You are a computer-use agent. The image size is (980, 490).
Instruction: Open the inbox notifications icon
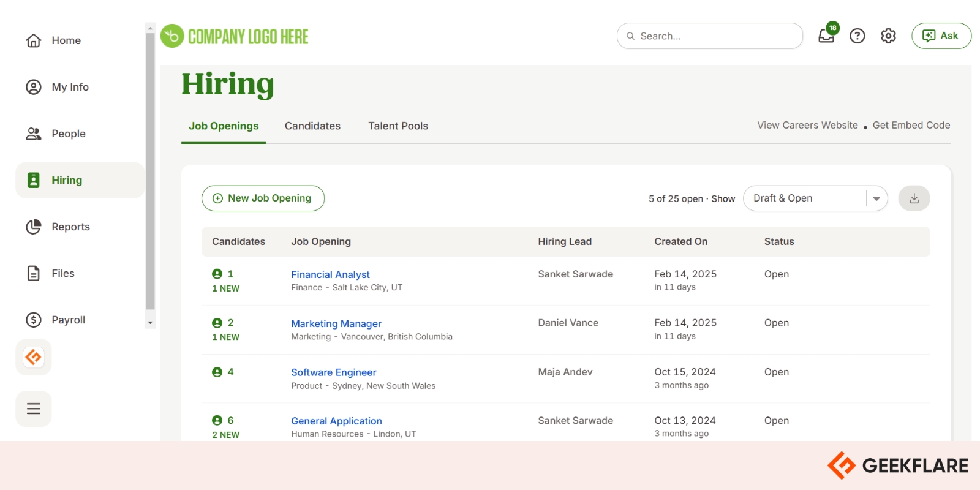coord(826,36)
